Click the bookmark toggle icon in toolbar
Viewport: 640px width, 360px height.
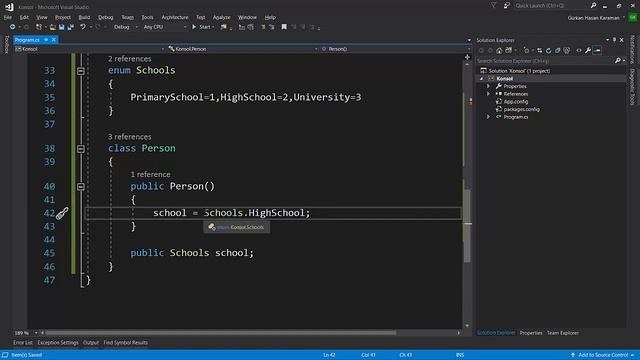[x=284, y=27]
